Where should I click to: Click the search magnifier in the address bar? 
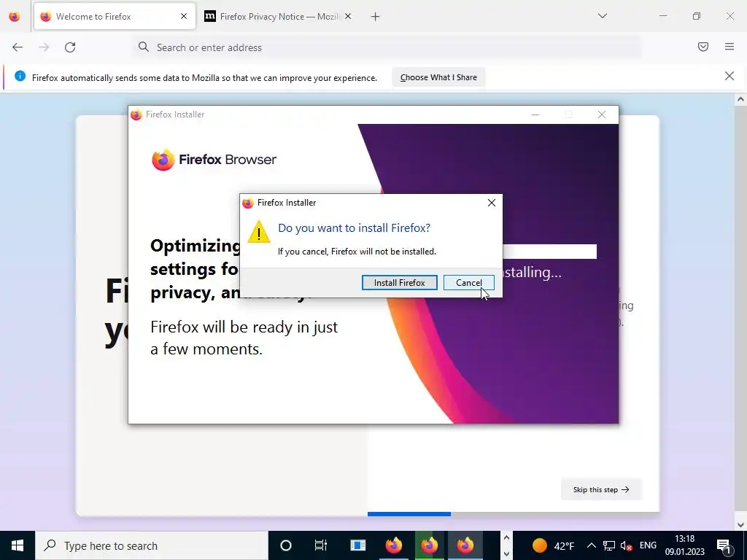point(144,47)
